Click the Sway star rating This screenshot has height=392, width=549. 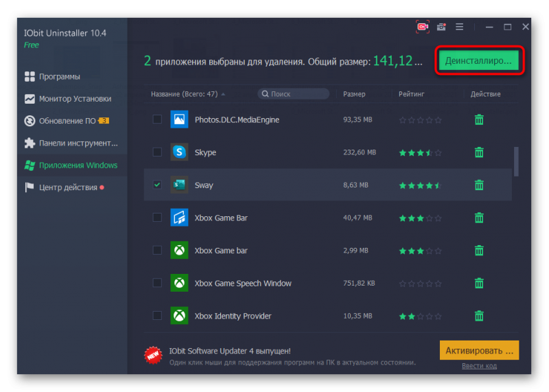pos(420,185)
